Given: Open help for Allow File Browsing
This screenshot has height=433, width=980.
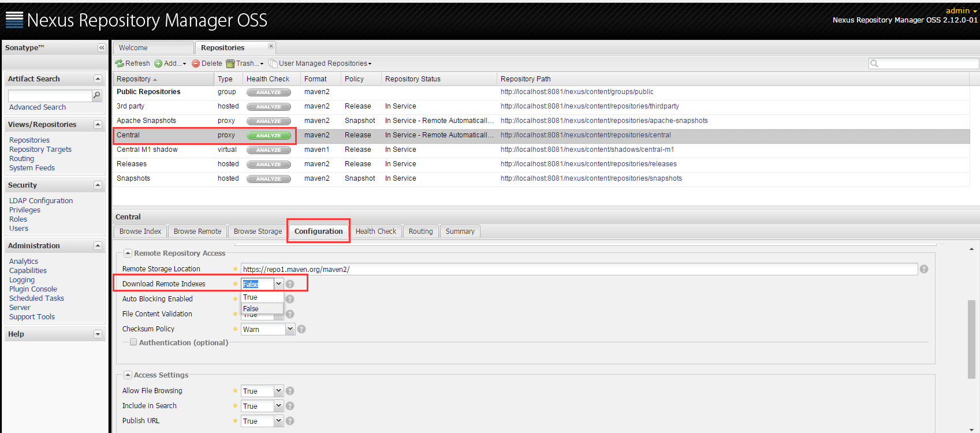Looking at the screenshot, I should pyautogui.click(x=290, y=391).
